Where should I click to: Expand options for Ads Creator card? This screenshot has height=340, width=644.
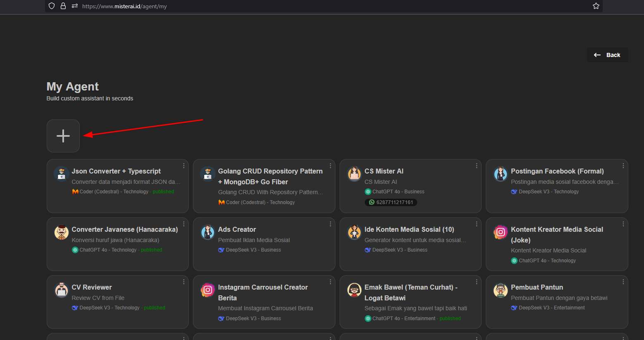330,224
